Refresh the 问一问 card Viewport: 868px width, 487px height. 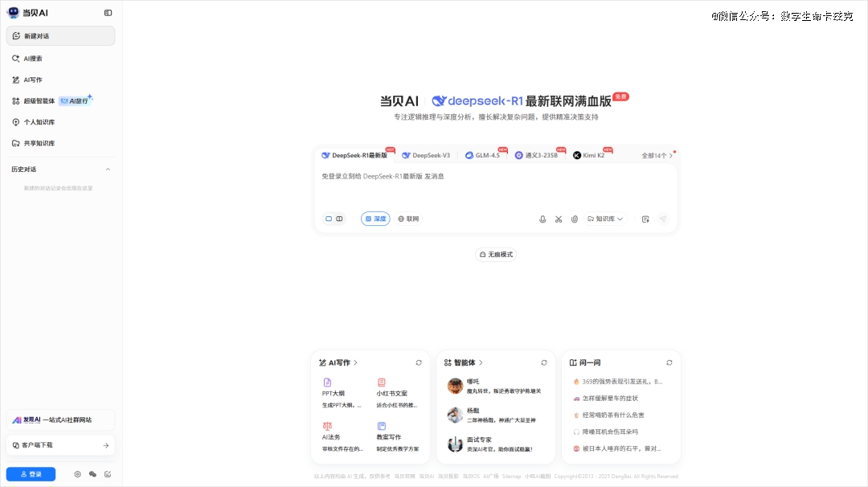point(669,363)
